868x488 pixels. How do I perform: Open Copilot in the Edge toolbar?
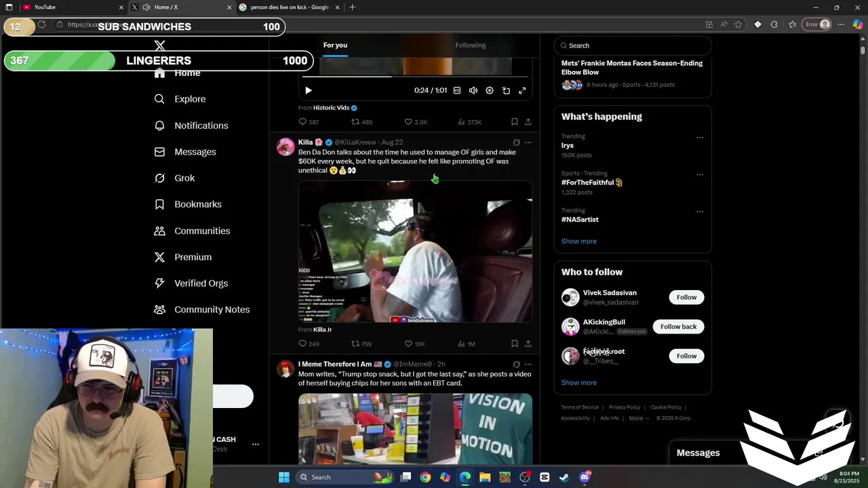(x=858, y=24)
